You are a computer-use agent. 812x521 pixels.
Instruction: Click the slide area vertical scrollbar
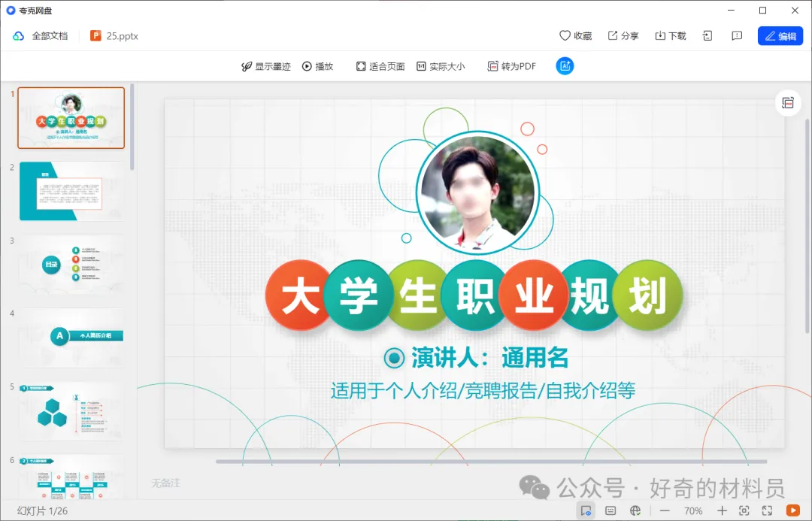pyautogui.click(x=807, y=226)
